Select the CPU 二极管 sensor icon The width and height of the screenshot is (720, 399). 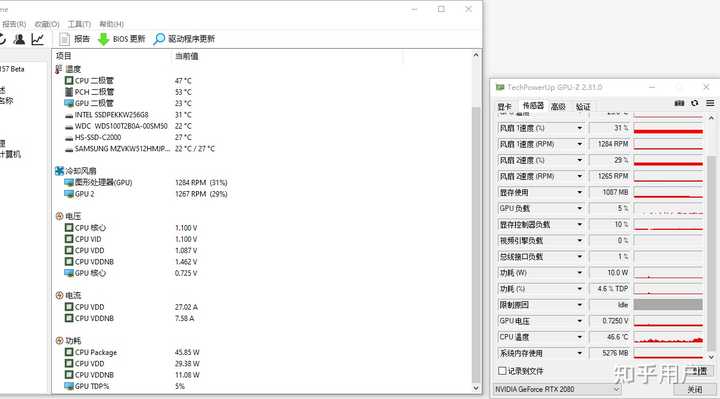[x=69, y=80]
